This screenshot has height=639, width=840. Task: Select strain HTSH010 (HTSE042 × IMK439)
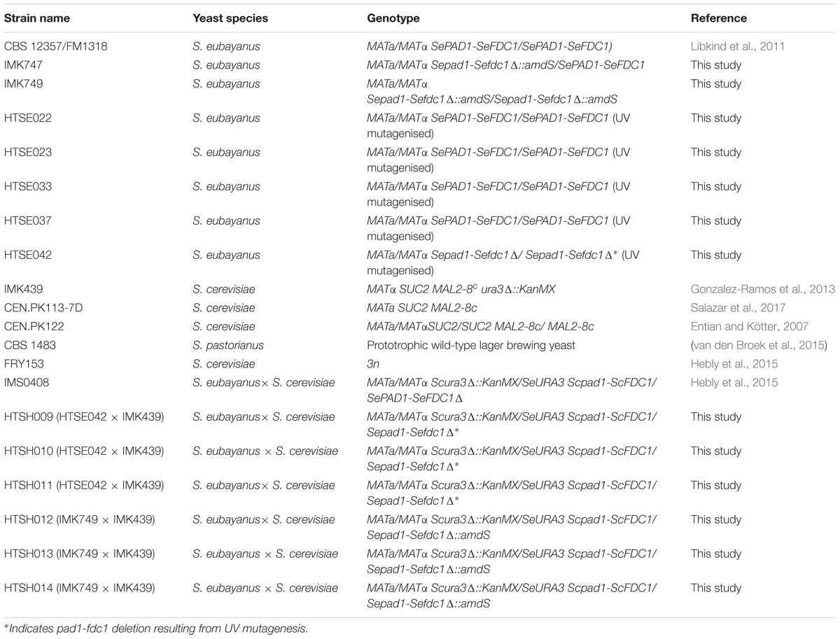point(84,451)
